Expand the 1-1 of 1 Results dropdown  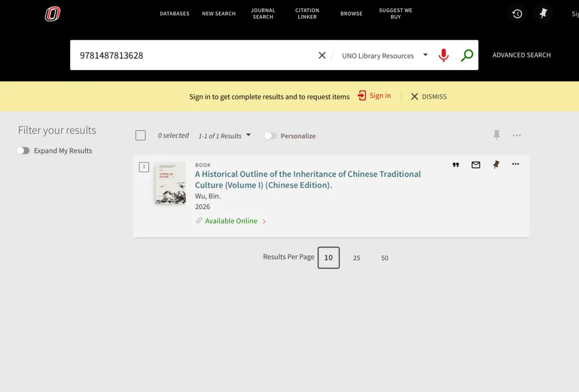[225, 135]
